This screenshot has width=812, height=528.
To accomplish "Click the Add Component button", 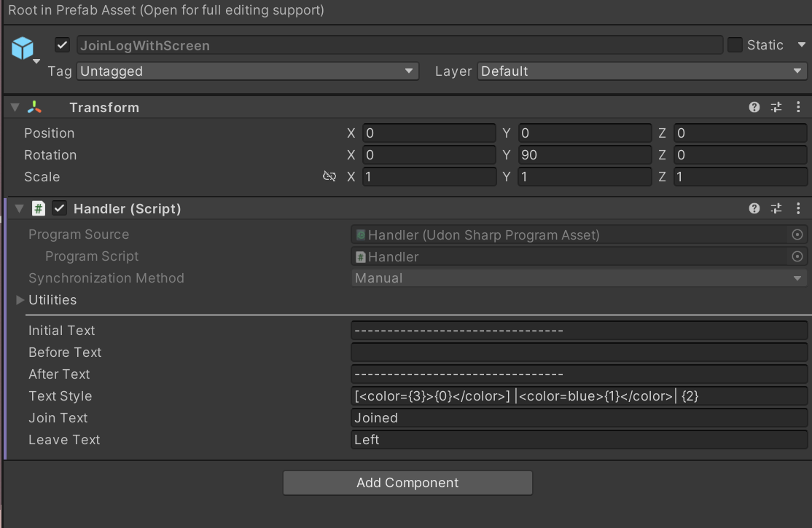I will [407, 483].
